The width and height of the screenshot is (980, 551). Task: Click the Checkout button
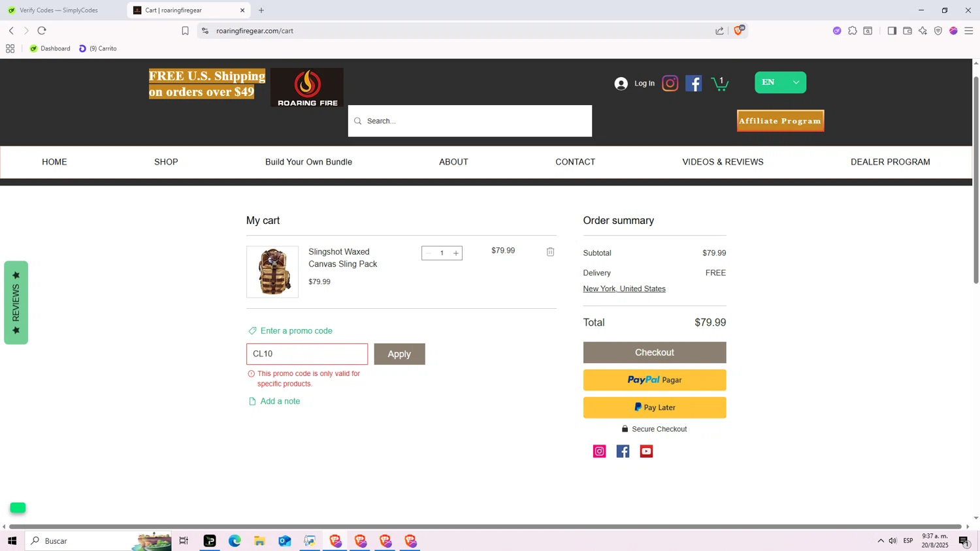pyautogui.click(x=654, y=353)
